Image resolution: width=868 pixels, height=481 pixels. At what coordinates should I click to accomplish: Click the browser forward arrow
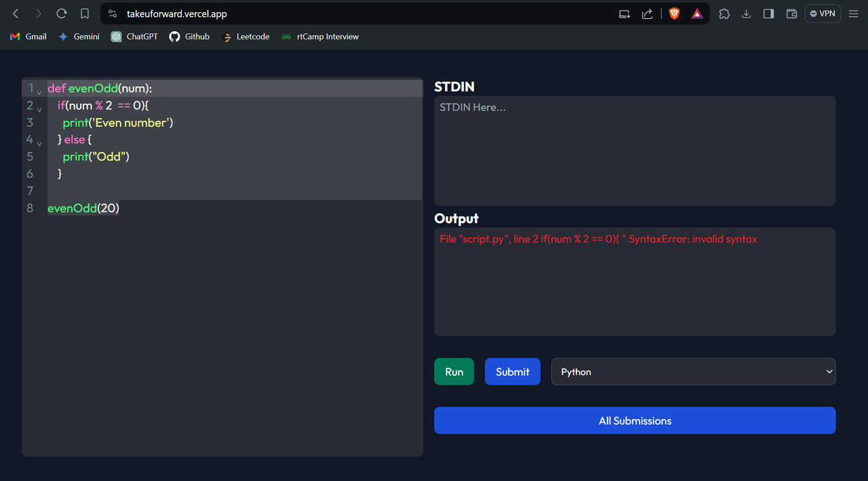click(39, 14)
